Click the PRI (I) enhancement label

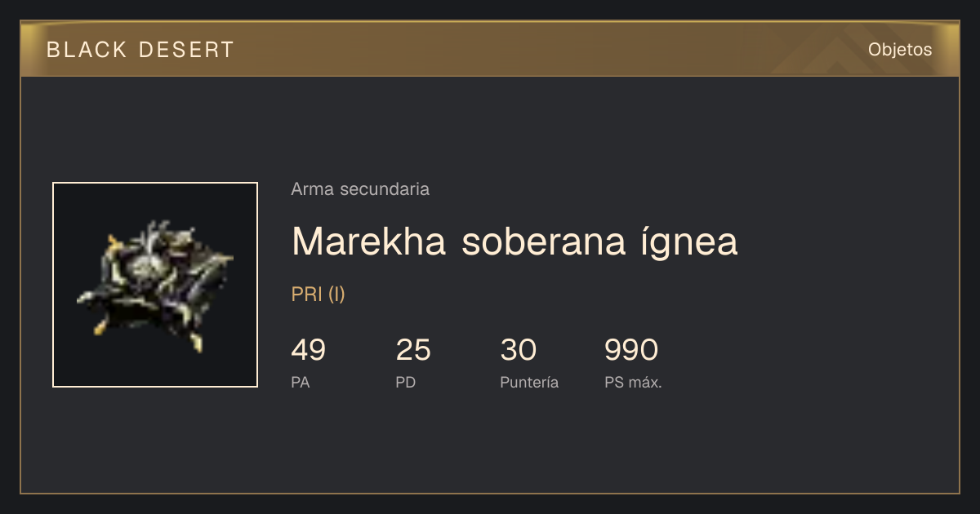(318, 295)
